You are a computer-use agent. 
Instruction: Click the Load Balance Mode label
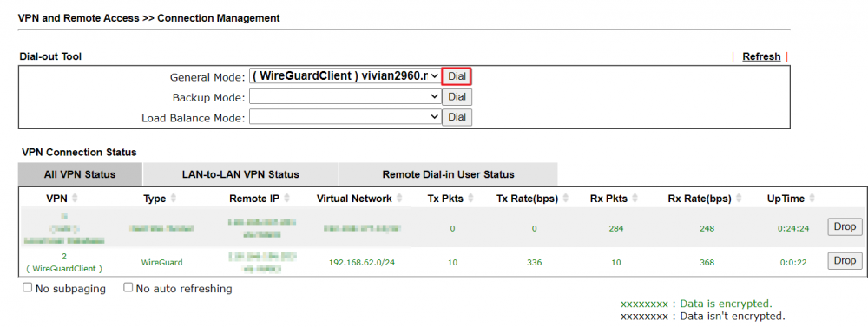click(194, 118)
